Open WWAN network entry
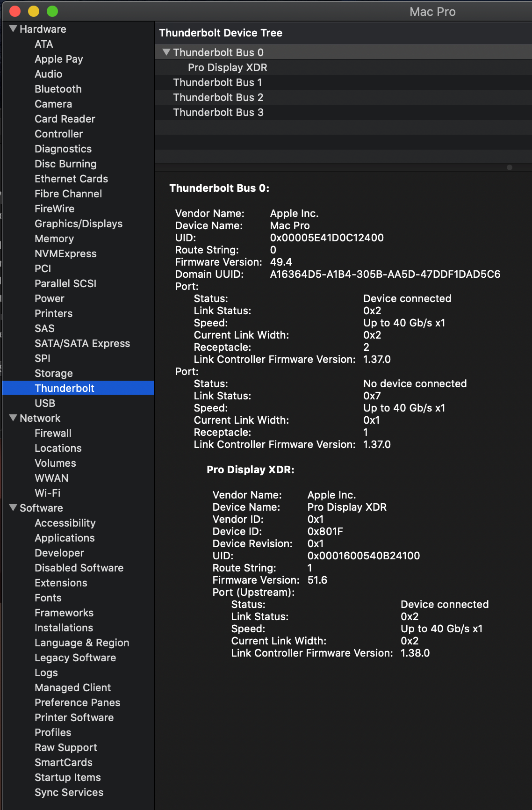This screenshot has width=532, height=810. 51,478
